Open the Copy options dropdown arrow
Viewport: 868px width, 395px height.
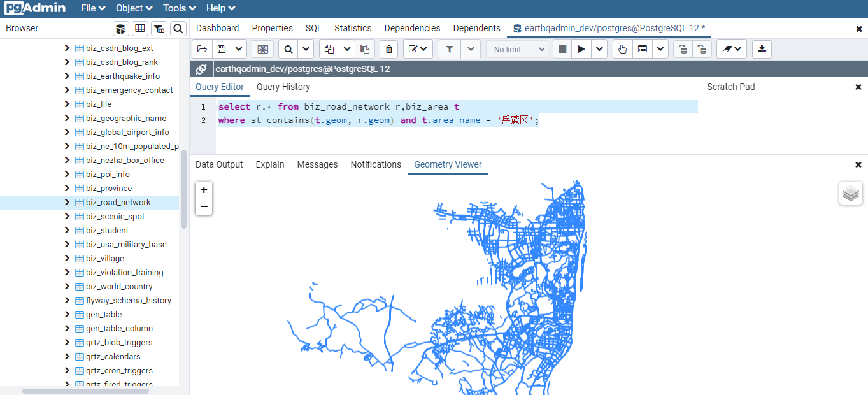[347, 49]
